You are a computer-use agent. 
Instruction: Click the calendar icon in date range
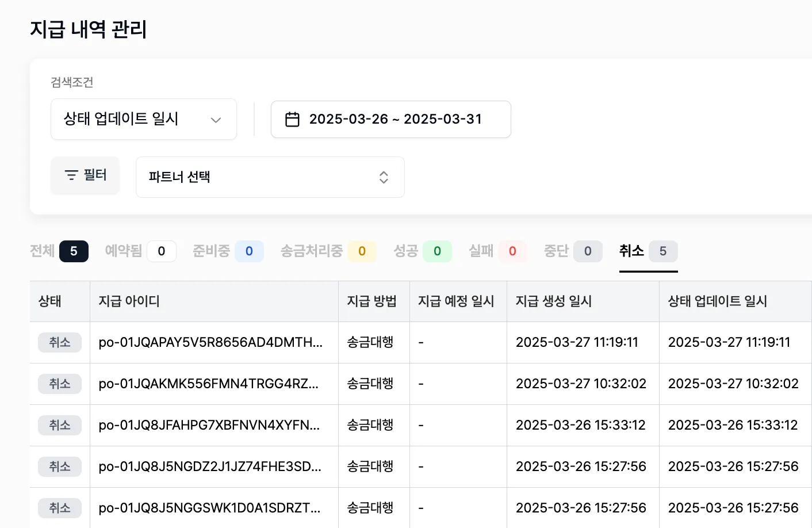292,119
